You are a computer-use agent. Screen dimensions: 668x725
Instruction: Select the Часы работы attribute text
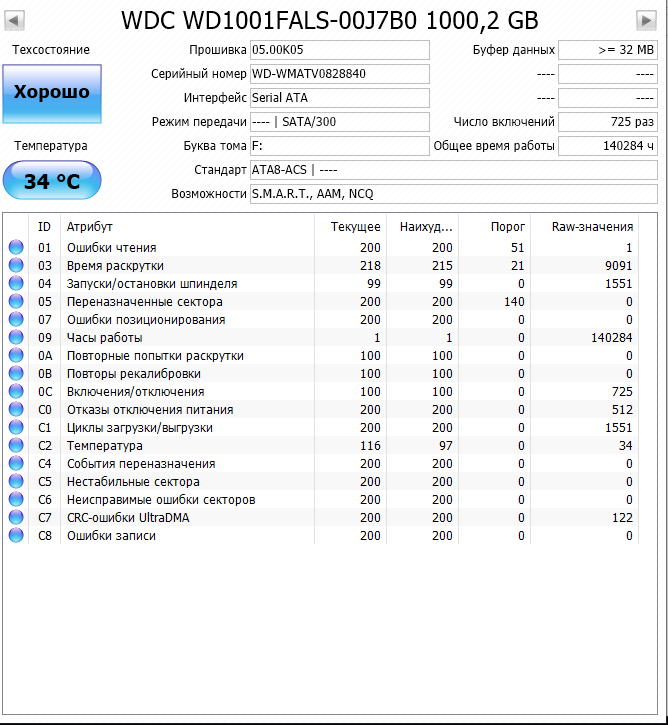tap(104, 338)
